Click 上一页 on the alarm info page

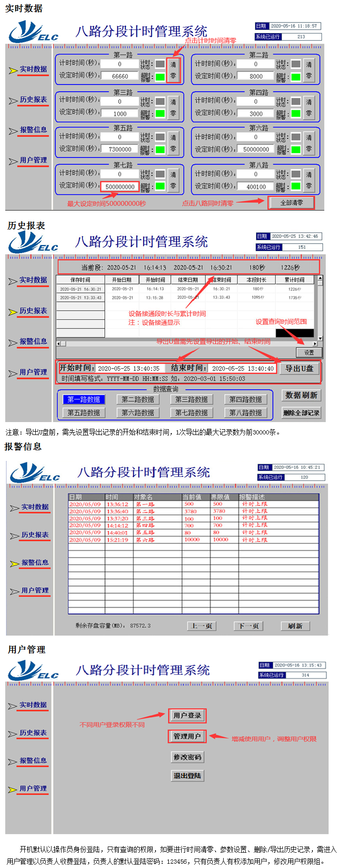pyautogui.click(x=202, y=626)
